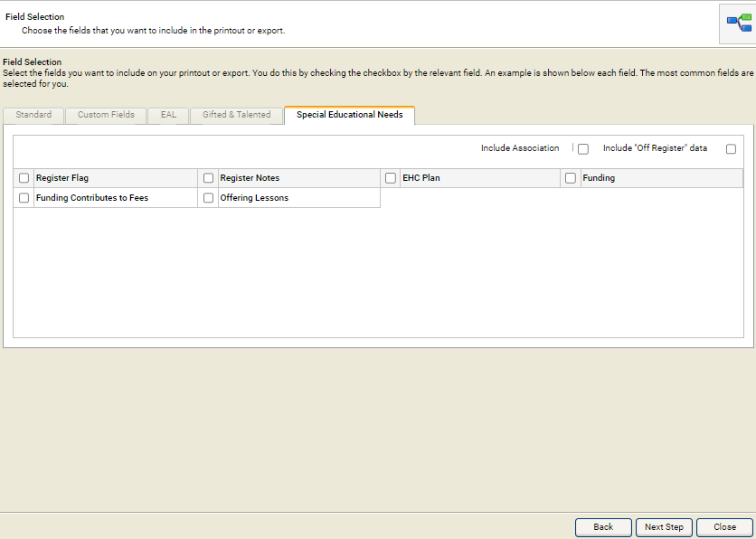
Task: Click the Register Flag field label
Action: click(x=62, y=178)
